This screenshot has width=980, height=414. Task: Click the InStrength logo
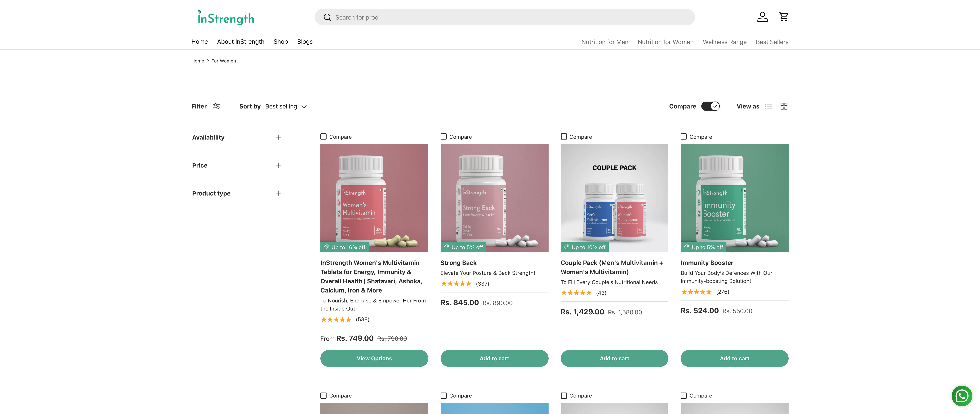tap(225, 17)
